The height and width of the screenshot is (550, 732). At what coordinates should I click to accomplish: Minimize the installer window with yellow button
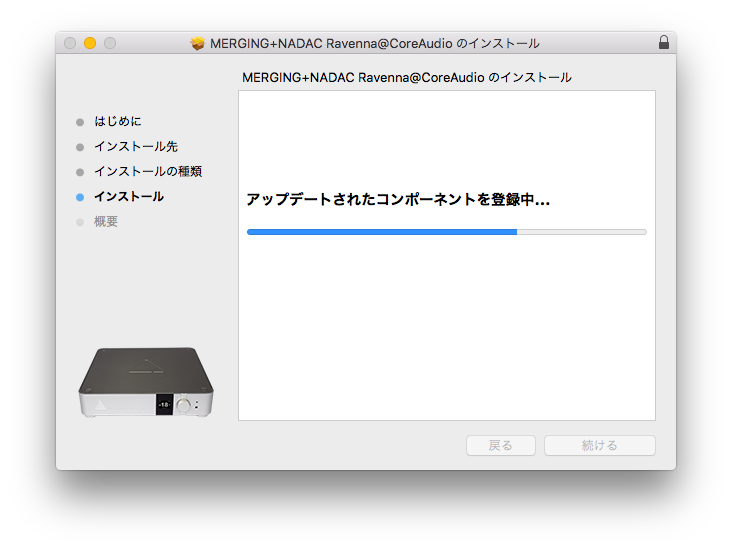click(x=90, y=43)
